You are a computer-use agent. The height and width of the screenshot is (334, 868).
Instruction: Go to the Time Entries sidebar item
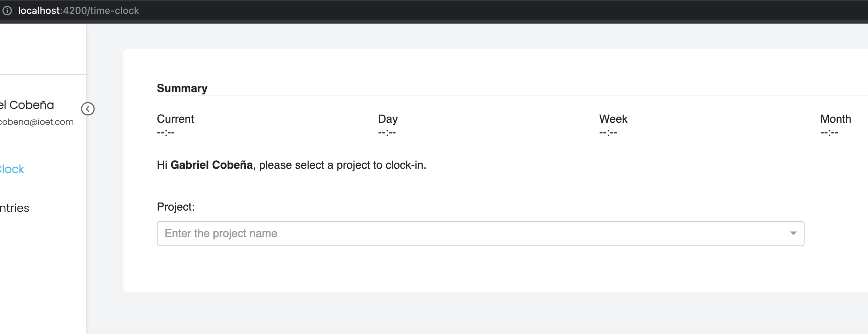pyautogui.click(x=15, y=208)
